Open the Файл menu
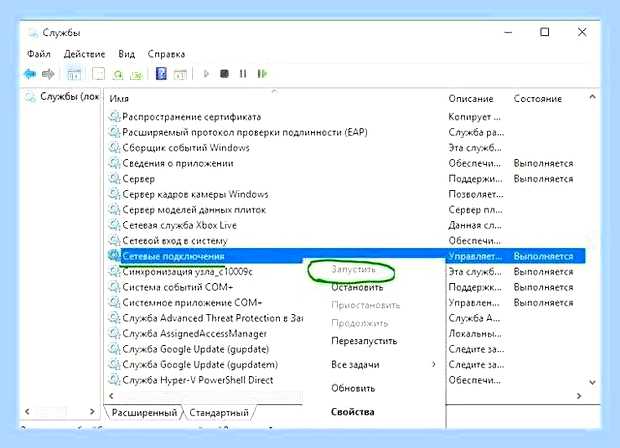The width and height of the screenshot is (620, 448). click(x=39, y=54)
